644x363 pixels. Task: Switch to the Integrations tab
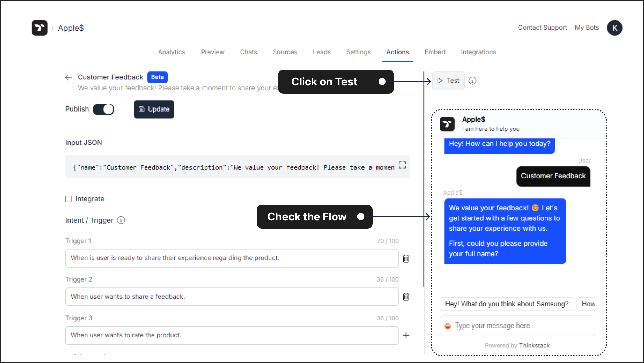click(479, 52)
